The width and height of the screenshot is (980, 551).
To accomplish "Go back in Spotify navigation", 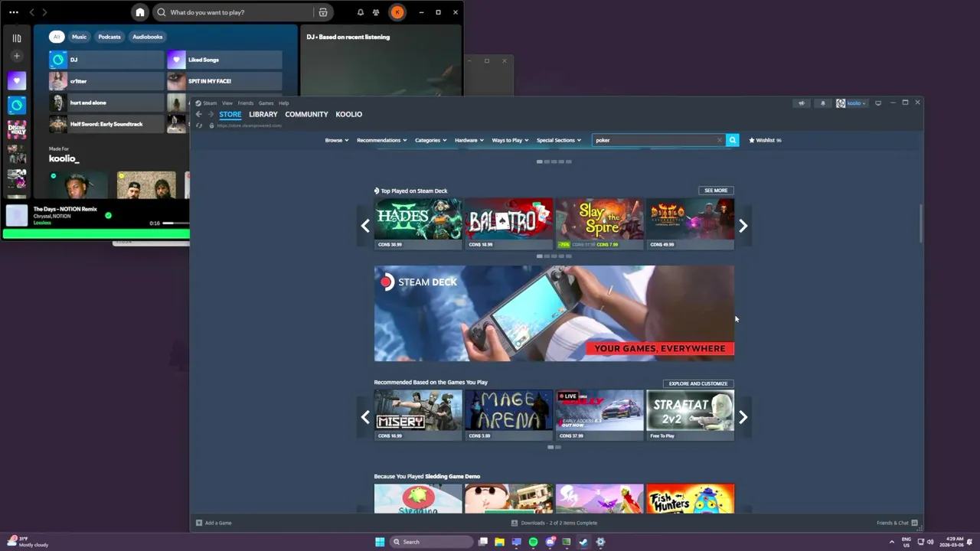I will coord(31,12).
